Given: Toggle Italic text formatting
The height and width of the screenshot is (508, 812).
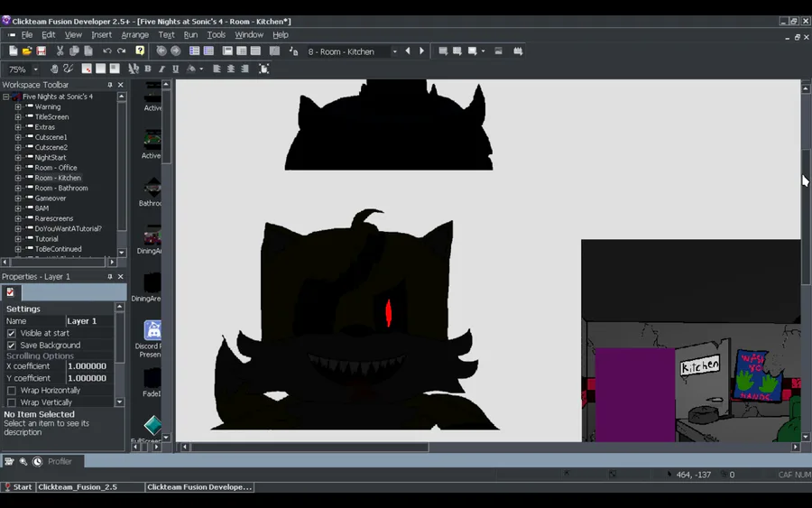Looking at the screenshot, I should [161, 69].
